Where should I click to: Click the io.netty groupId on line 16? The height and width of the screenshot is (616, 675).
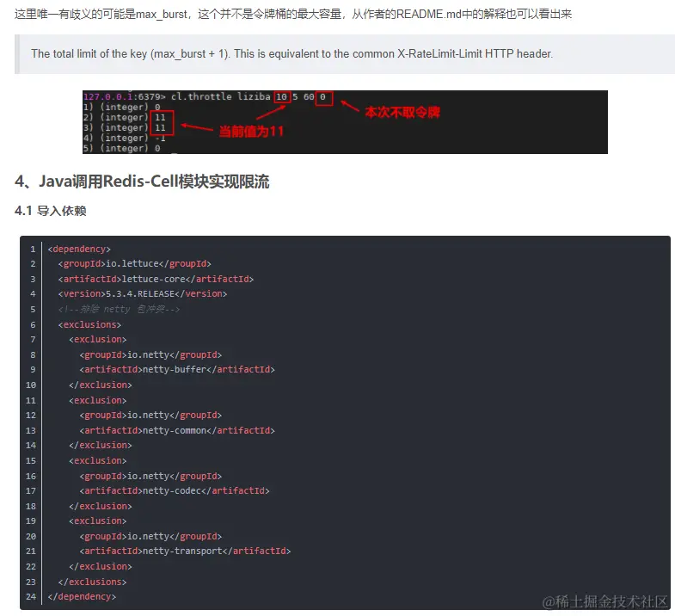coord(150,477)
